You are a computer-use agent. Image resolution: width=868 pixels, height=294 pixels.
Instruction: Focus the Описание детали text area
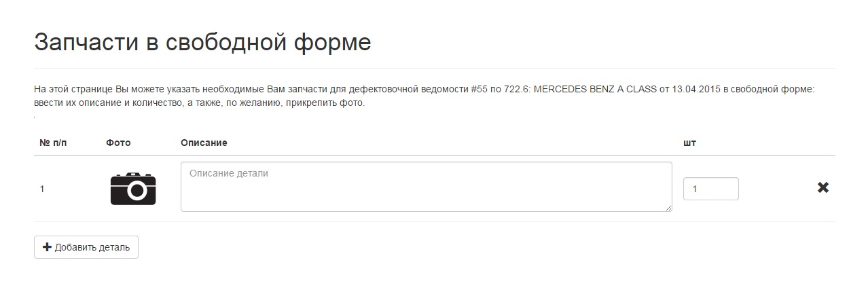click(x=426, y=187)
